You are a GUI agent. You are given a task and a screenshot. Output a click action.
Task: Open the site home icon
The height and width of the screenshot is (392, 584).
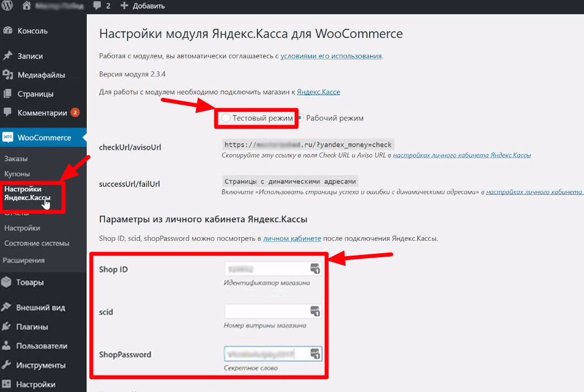tap(27, 5)
